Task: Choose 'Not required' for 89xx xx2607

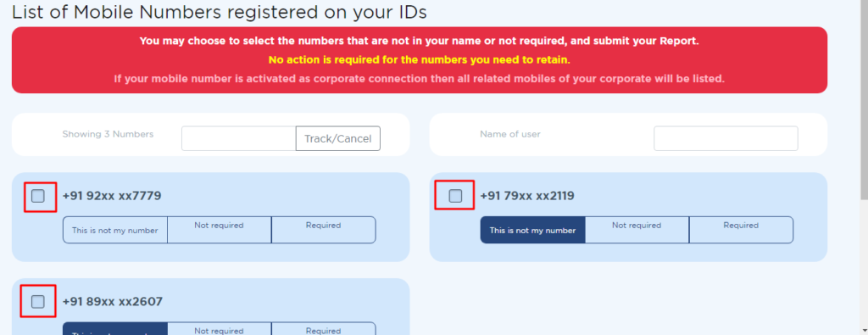Action: click(220, 329)
